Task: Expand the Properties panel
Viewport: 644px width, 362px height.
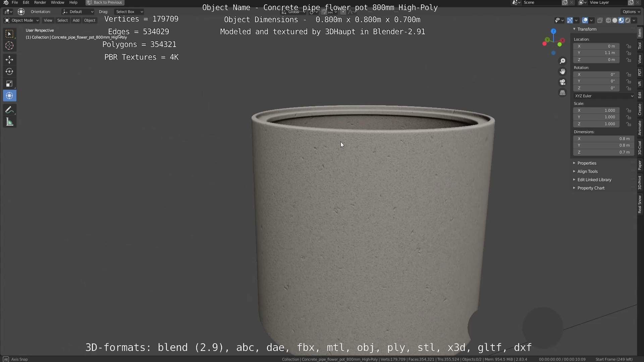Action: tap(587, 163)
